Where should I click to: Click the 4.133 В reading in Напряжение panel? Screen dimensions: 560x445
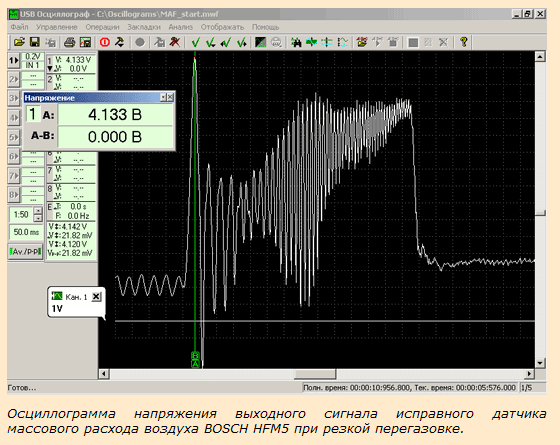pyautogui.click(x=115, y=115)
